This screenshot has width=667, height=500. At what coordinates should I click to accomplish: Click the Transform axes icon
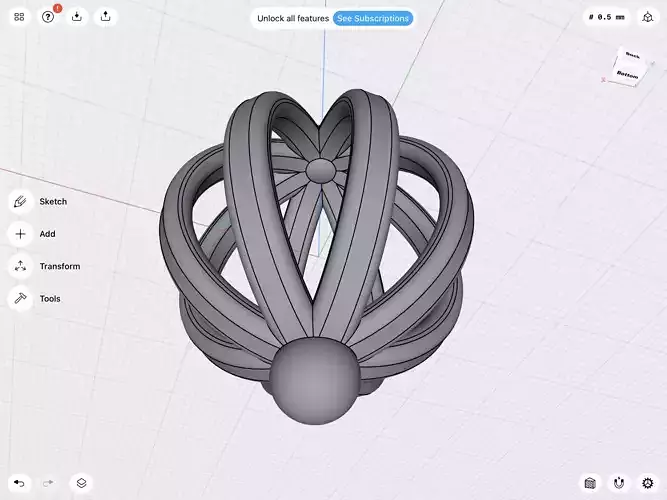pos(20,266)
